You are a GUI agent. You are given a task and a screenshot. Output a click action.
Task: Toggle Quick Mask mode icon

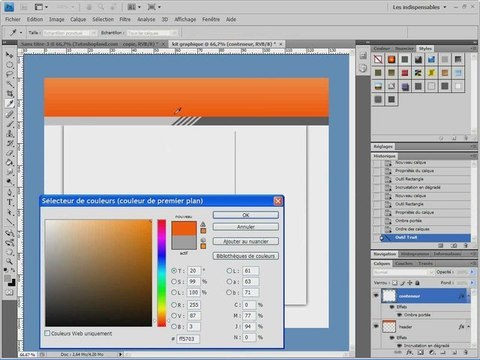(x=10, y=293)
